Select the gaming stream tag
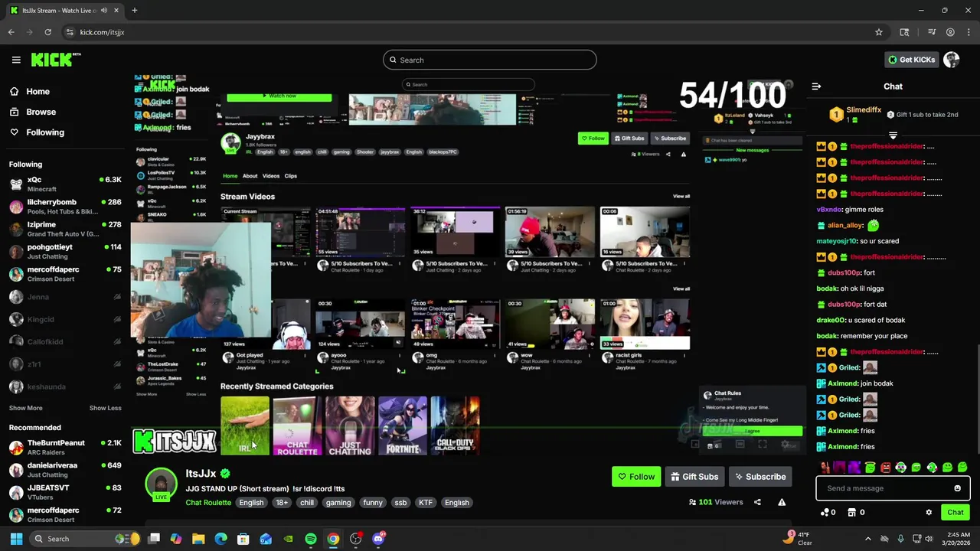 (x=338, y=503)
